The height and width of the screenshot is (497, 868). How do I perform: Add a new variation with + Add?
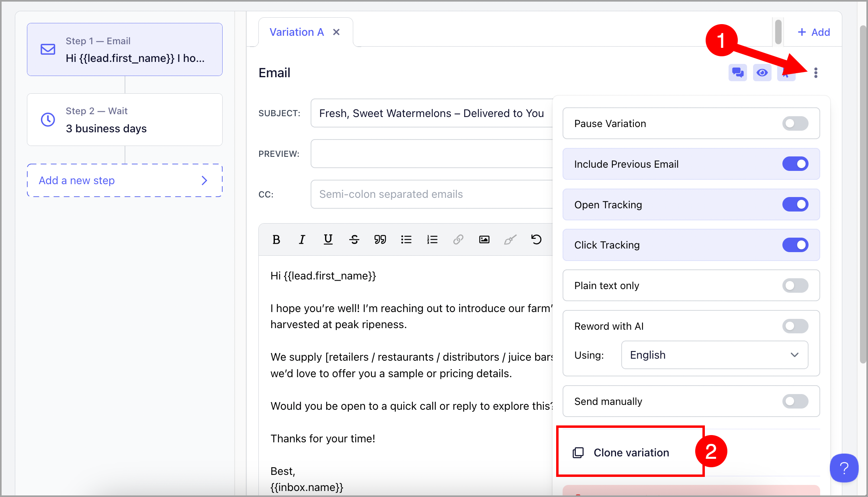(813, 32)
